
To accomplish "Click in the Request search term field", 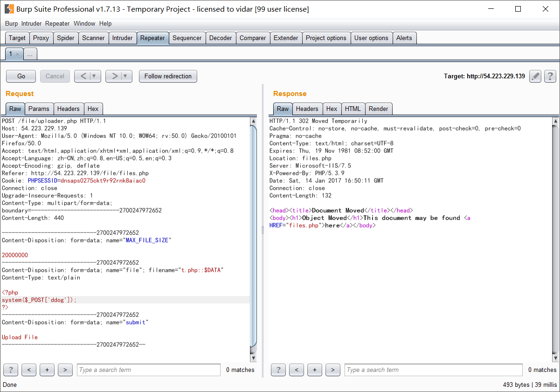I will pyautogui.click(x=149, y=370).
